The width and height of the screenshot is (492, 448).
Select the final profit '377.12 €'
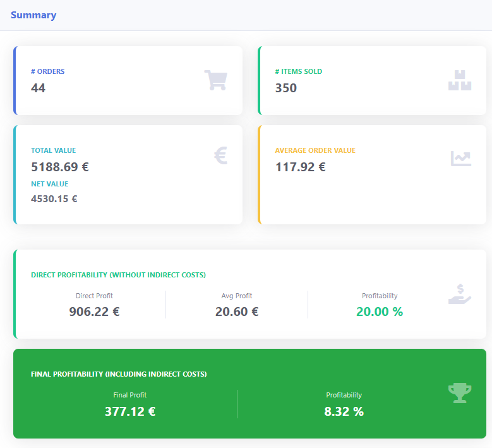click(130, 411)
